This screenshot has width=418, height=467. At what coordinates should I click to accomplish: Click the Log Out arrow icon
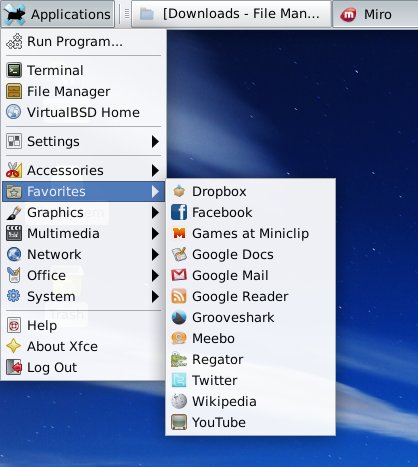click(x=14, y=367)
